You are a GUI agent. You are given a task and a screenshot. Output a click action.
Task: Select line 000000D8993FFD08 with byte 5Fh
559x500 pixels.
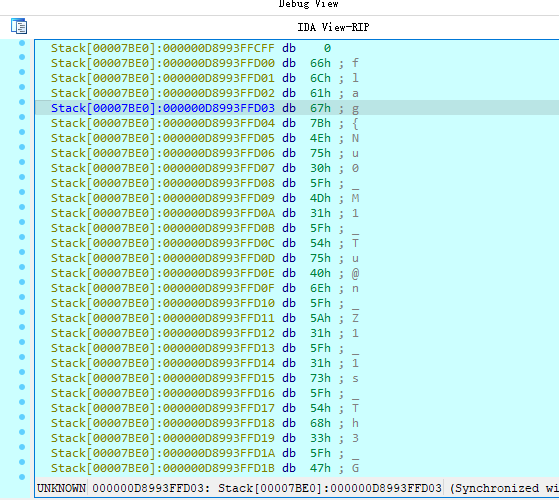(x=205, y=183)
